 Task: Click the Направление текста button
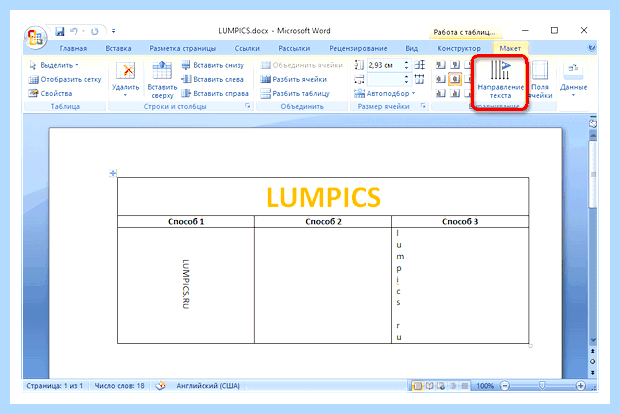click(500, 79)
